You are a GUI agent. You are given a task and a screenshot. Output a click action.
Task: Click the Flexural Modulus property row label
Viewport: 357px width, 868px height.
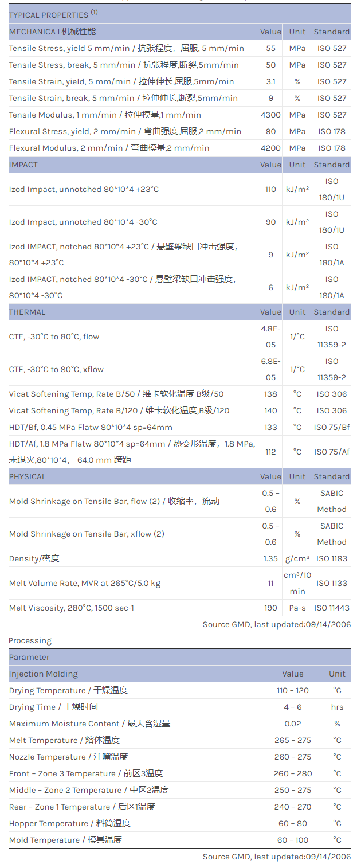click(x=109, y=148)
